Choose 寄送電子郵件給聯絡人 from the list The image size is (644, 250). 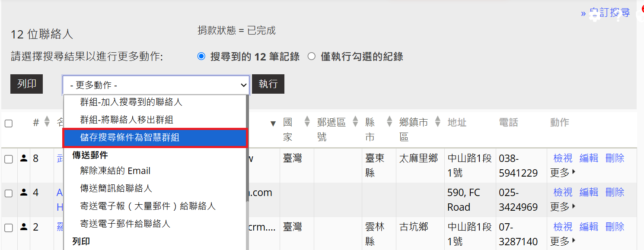tap(125, 224)
